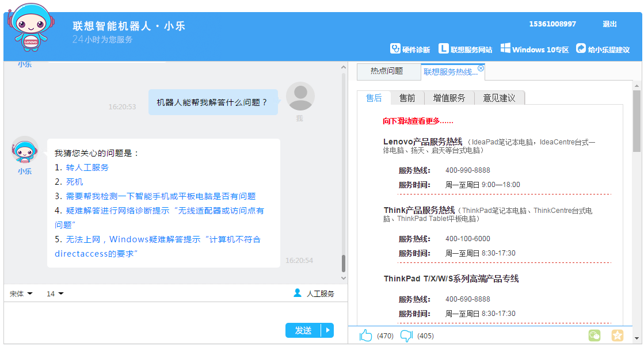Open the send options arrow beside 发送
This screenshot has height=347, width=644.
click(327, 330)
